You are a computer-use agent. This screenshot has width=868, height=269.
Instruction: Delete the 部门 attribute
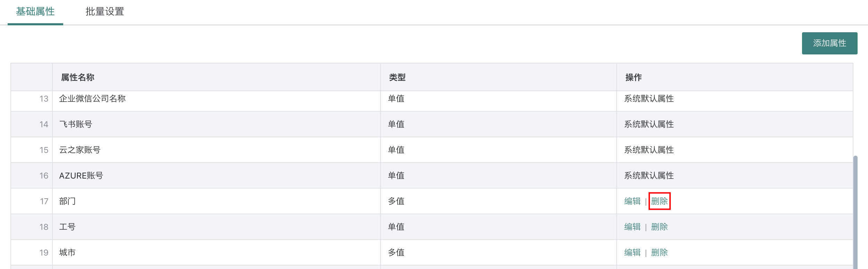pyautogui.click(x=659, y=201)
